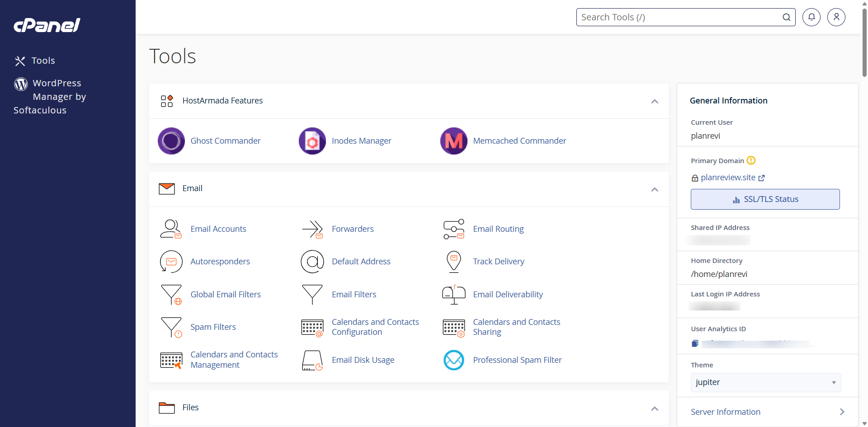Open the Global Email Filters link
The width and height of the screenshot is (868, 427).
(x=226, y=295)
